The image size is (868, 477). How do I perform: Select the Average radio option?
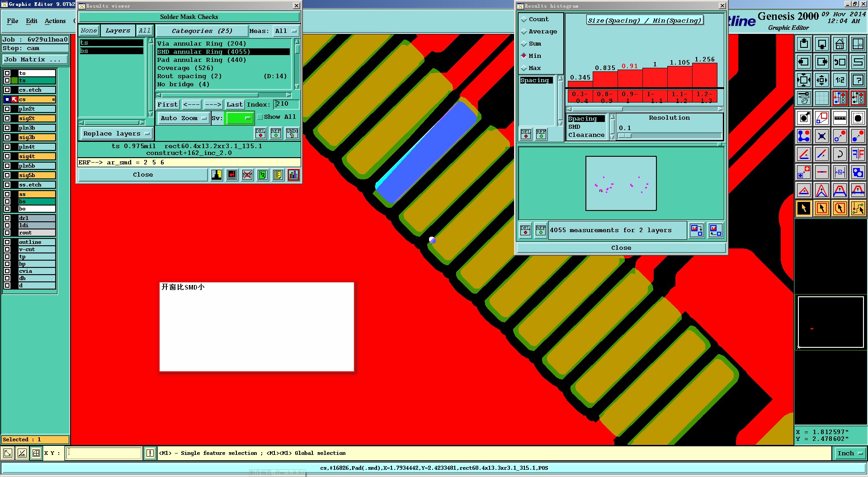point(524,32)
